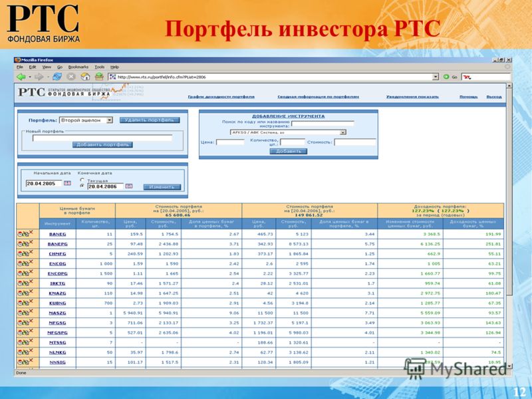Open the Forward button history dropdown arrow
Viewport: 532px width, 399px height.
point(48,77)
